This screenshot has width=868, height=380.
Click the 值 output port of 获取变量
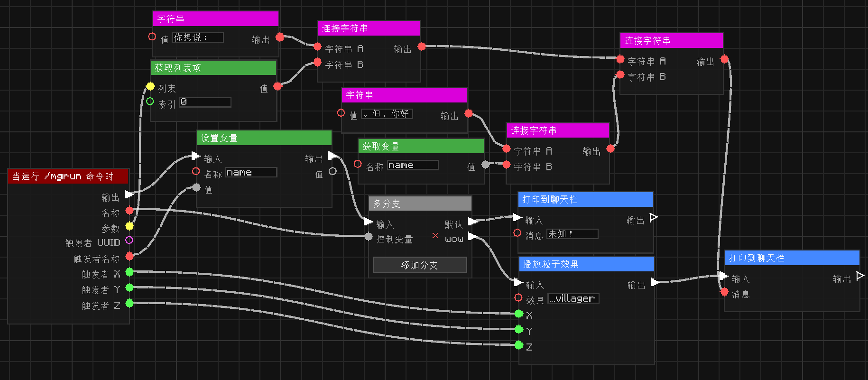click(x=485, y=165)
